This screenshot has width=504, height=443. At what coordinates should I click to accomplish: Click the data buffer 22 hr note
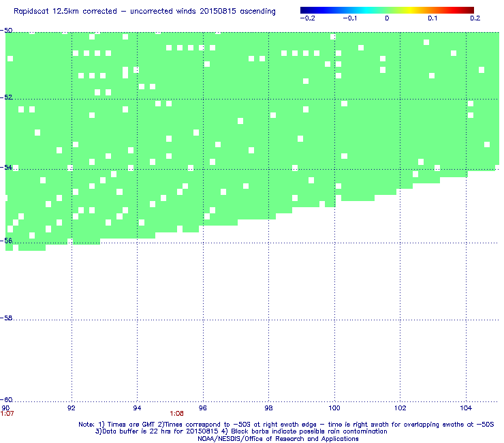coord(241,431)
